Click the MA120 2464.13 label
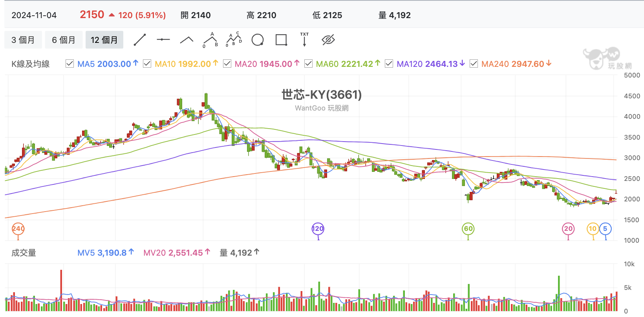The height and width of the screenshot is (317, 644). 431,64
